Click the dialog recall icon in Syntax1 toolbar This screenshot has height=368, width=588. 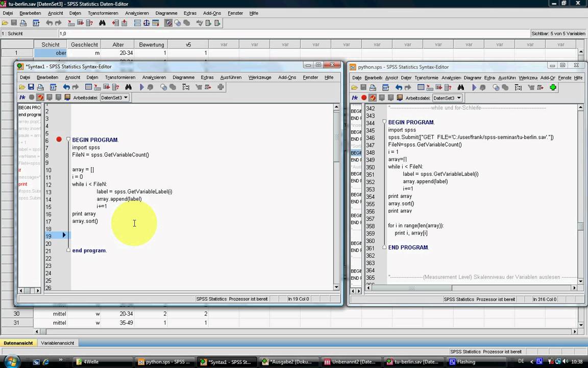pos(53,87)
